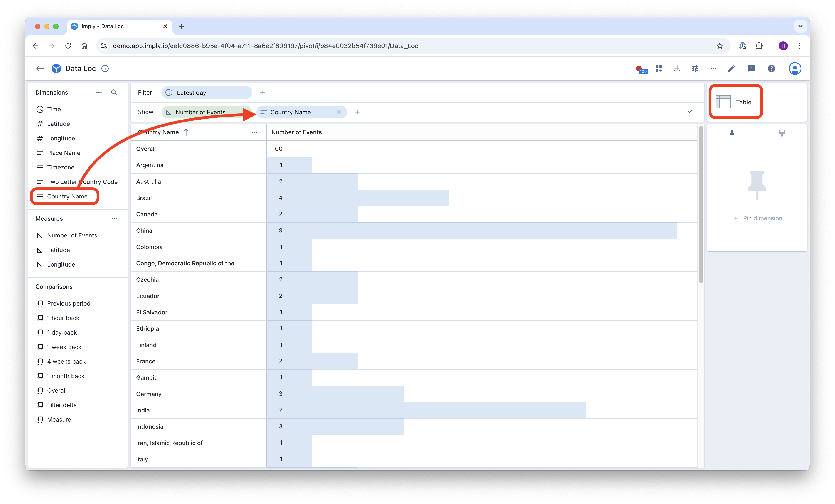Open the Table visualization selector
The image size is (835, 504).
click(x=735, y=102)
